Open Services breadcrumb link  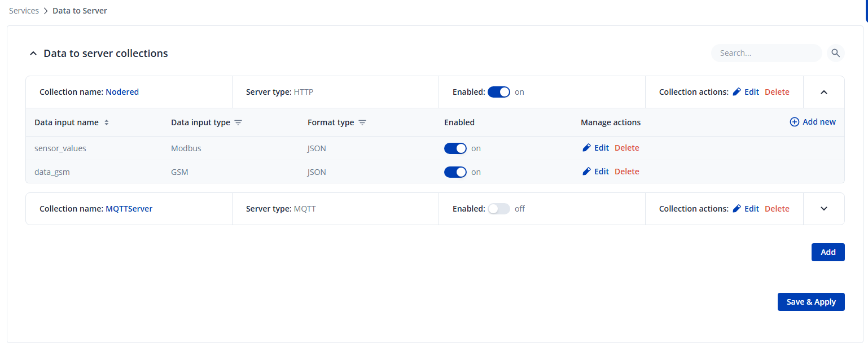coord(24,11)
